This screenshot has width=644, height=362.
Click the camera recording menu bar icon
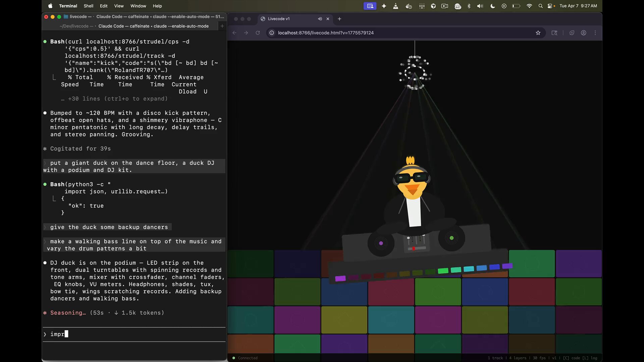click(x=445, y=6)
